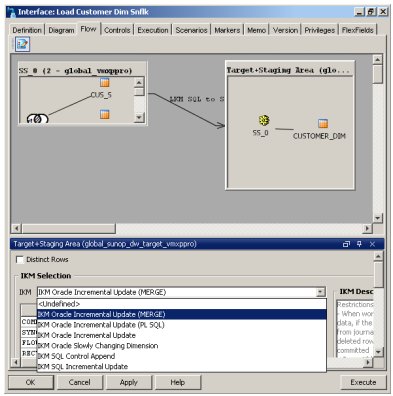This screenshot has height=396, width=393.
Task: Click the Execute button
Action: 363,382
